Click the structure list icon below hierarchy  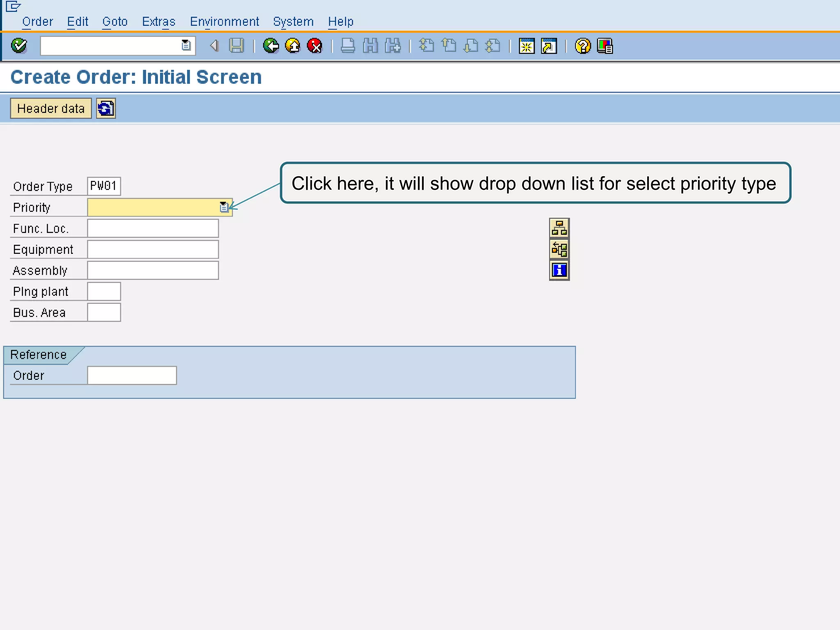coord(559,249)
